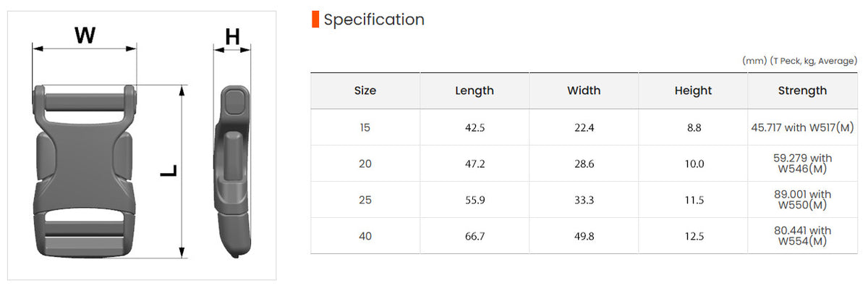
Task: Click size 15 in the table
Action: click(365, 127)
